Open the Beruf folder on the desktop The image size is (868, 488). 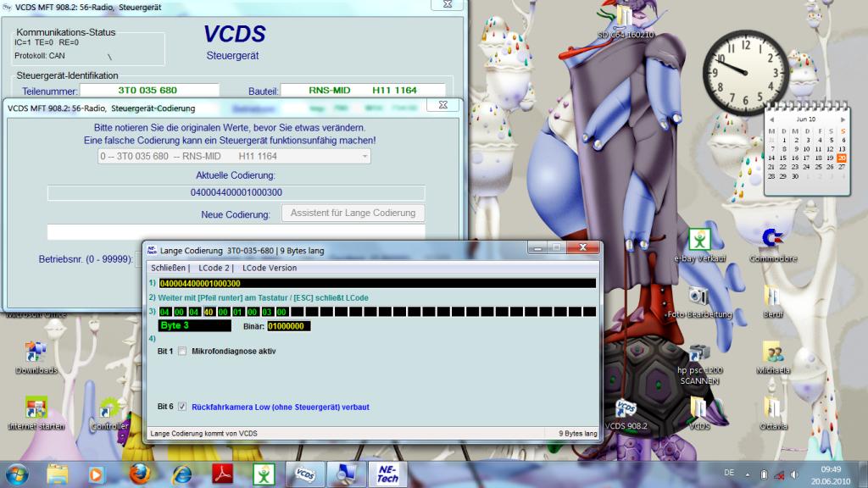tap(773, 302)
